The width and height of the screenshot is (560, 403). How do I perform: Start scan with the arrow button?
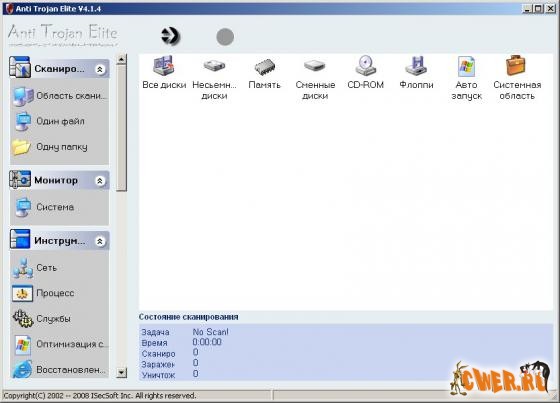[x=170, y=36]
